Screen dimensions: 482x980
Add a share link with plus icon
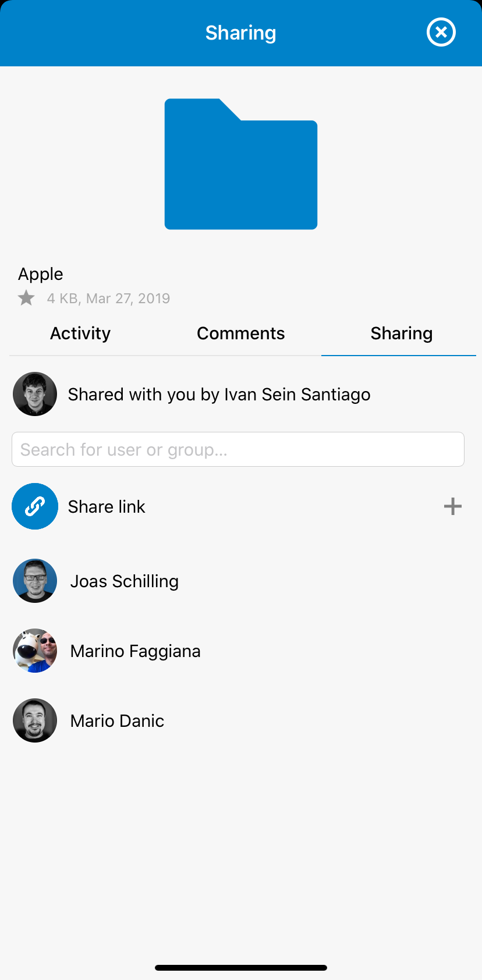tap(453, 506)
